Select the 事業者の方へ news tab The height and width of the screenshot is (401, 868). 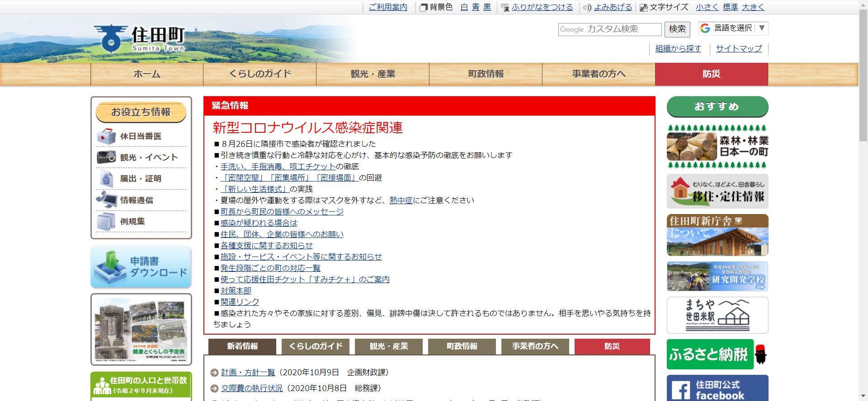535,346
